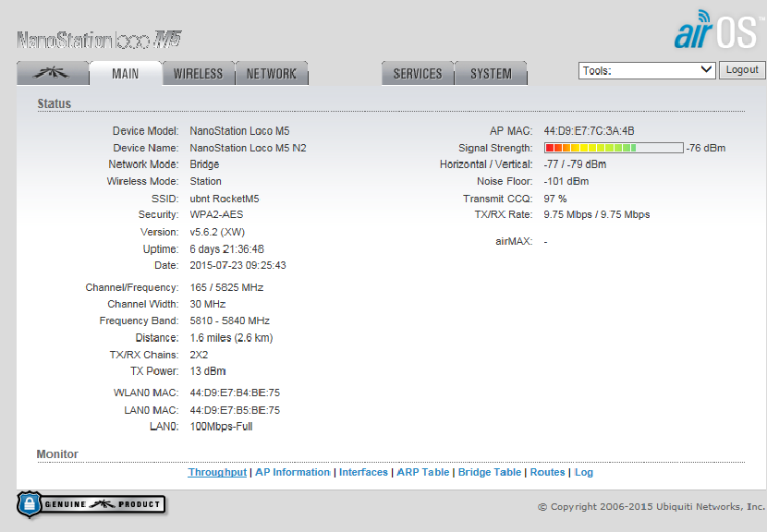
Task: Select the Channel Width value 30 MHz
Action: (x=207, y=304)
